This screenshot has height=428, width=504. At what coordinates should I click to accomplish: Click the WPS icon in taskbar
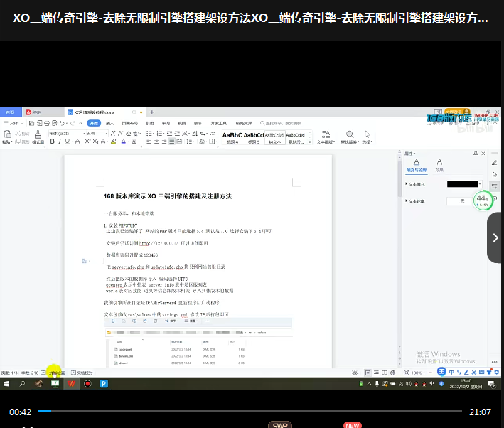[71, 384]
